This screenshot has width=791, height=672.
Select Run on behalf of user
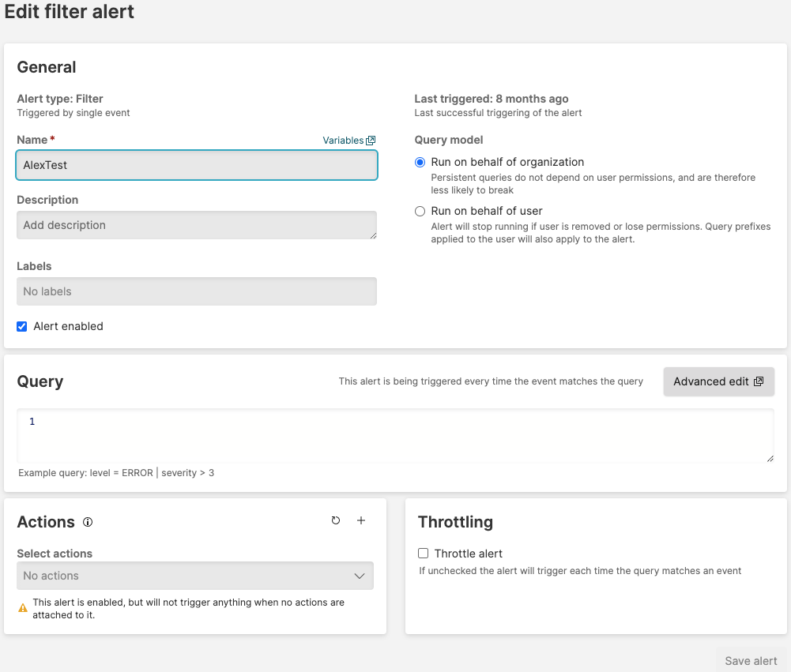coord(420,211)
